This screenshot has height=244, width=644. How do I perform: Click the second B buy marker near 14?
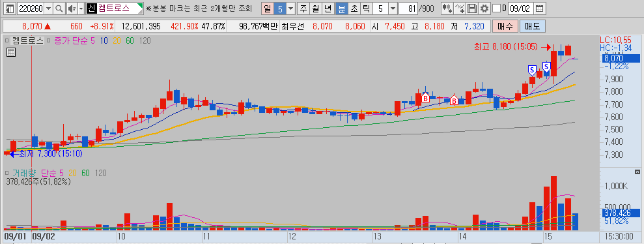[454, 100]
